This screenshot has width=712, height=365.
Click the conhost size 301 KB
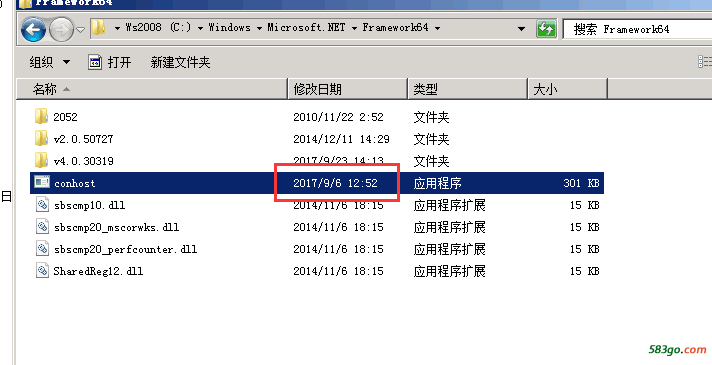581,183
